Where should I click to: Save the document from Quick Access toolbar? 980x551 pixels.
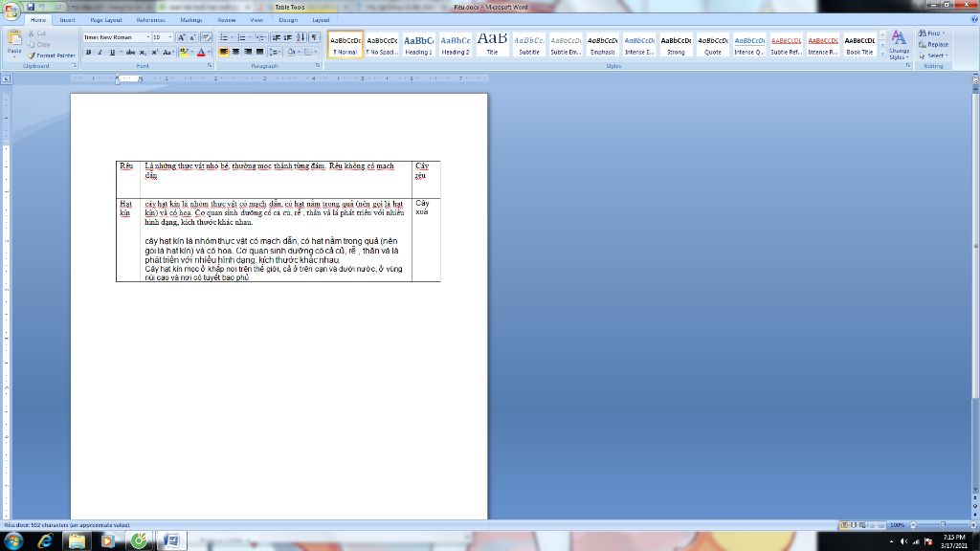click(30, 7)
